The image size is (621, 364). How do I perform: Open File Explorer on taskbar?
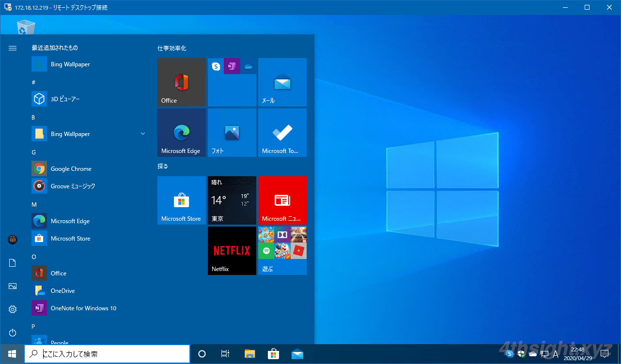click(249, 354)
